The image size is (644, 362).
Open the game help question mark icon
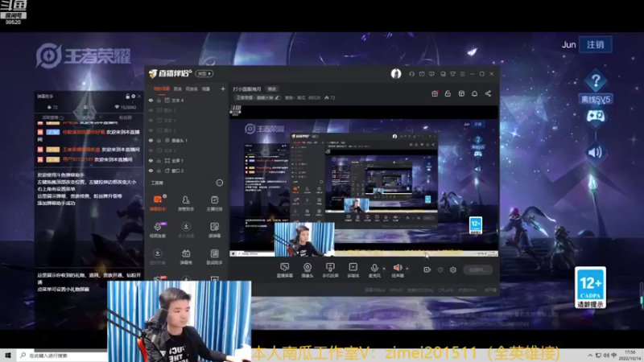point(596,80)
